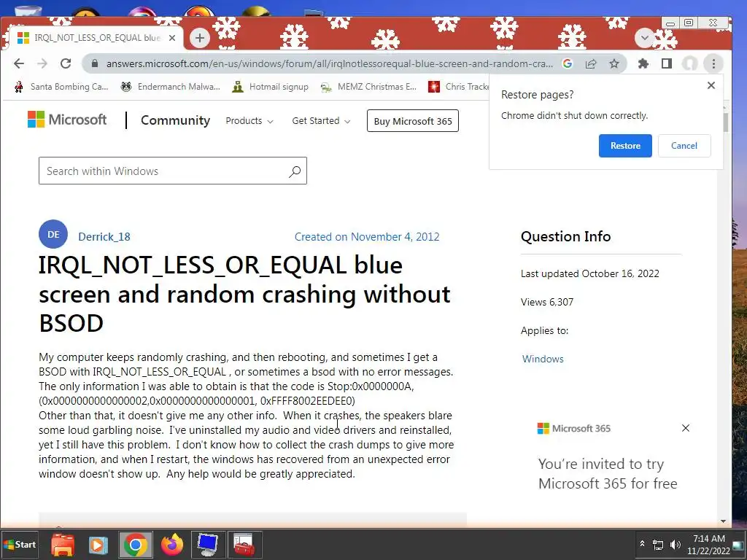Click Buy Microsoft 365 button

point(413,121)
